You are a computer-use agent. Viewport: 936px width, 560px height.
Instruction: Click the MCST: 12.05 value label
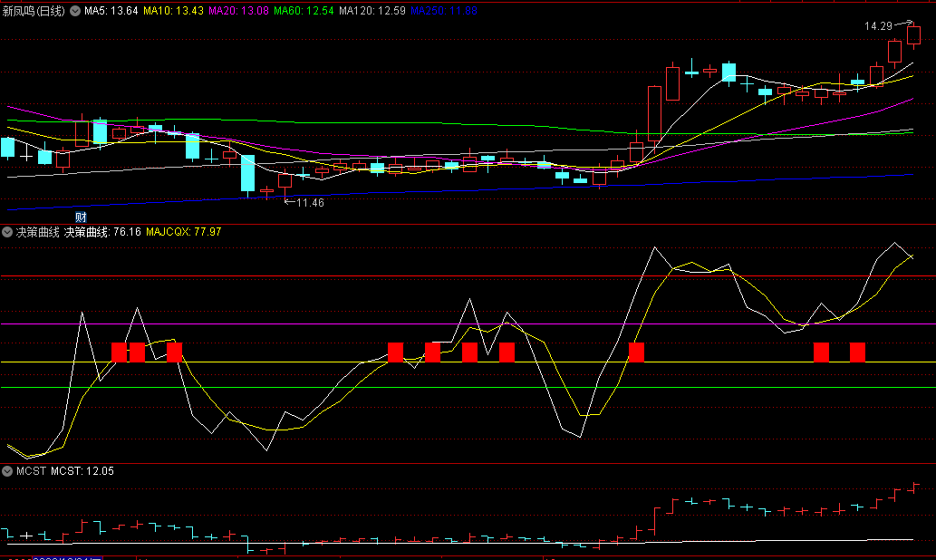coord(82,471)
